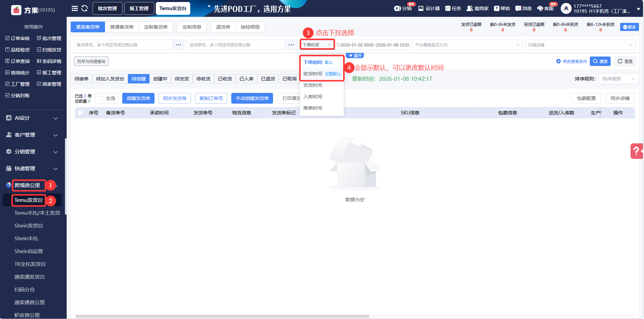Image resolution: width=644 pixels, height=319 pixels.
Task: Tick the table header row checkbox
Action: (80, 113)
